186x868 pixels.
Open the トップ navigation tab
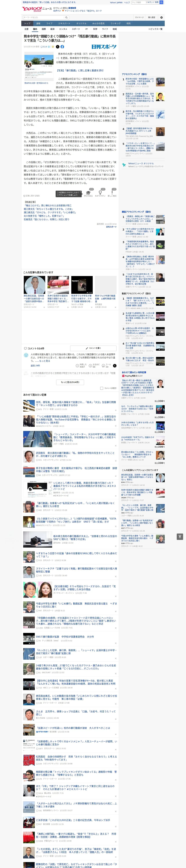click(x=27, y=24)
